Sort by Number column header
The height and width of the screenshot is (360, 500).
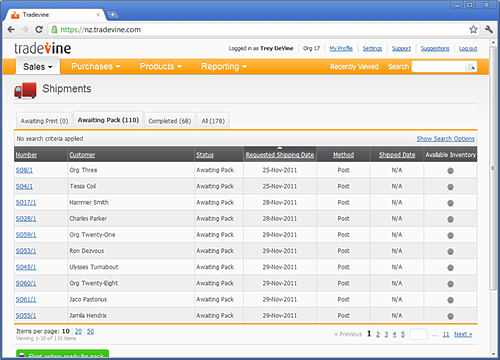(x=26, y=155)
